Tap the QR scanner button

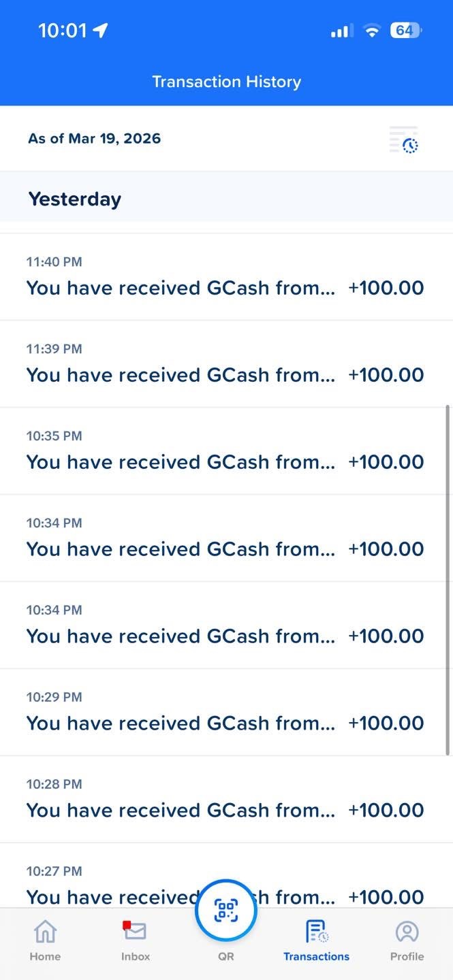pos(226,911)
